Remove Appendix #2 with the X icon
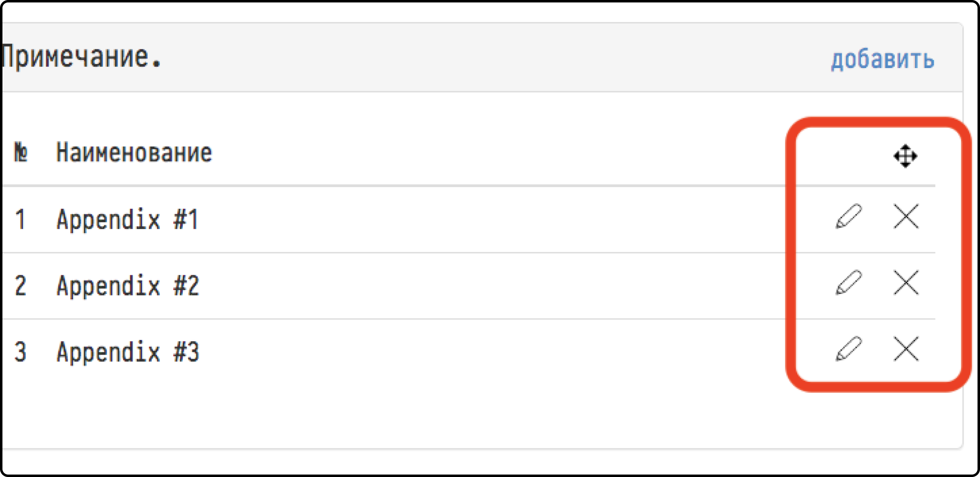Image resolution: width=980 pixels, height=477 pixels. click(x=906, y=283)
